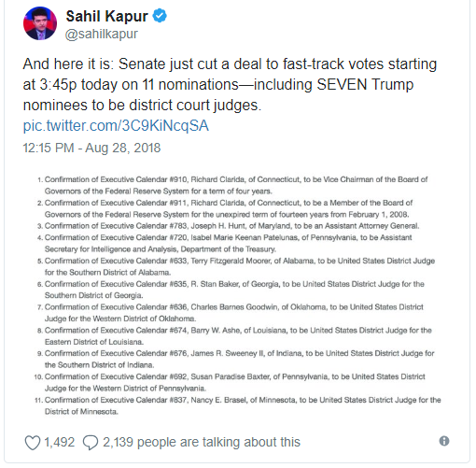Click the Richard Clarida Vice Chairman line in image
The image size is (476, 468).
(232, 185)
